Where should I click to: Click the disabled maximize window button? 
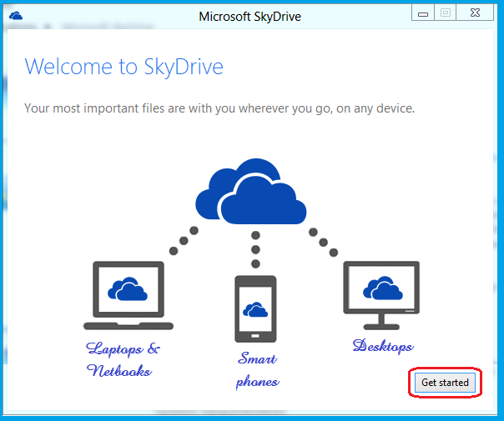click(x=446, y=13)
